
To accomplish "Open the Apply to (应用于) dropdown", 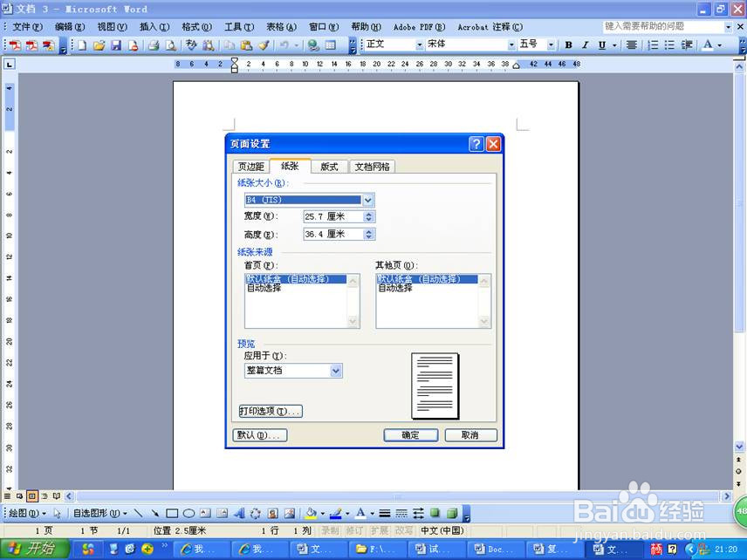I will (336, 371).
